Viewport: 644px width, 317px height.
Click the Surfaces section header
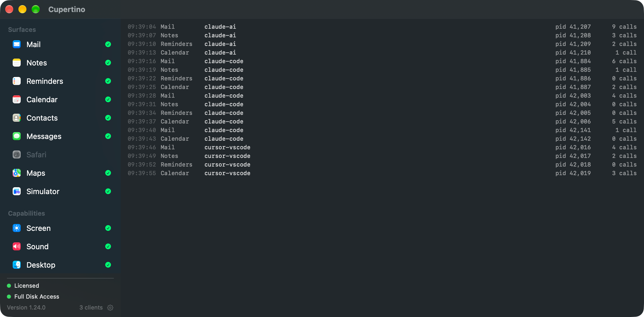tap(22, 30)
